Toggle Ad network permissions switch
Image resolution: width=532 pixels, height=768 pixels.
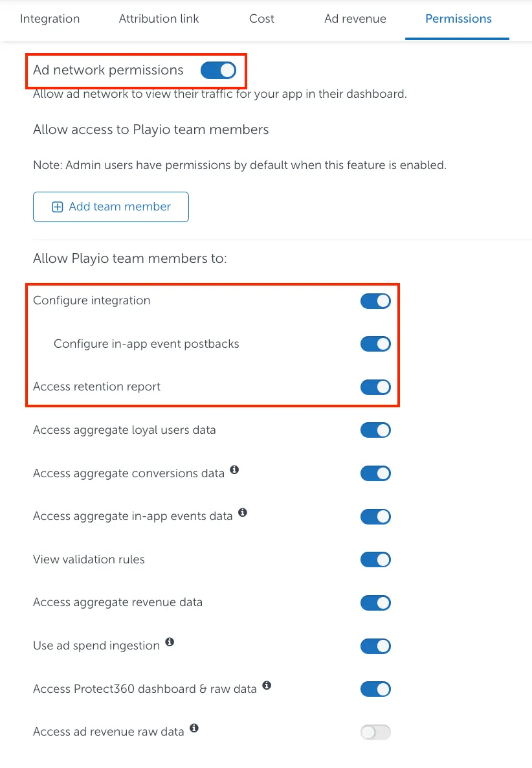pyautogui.click(x=218, y=70)
